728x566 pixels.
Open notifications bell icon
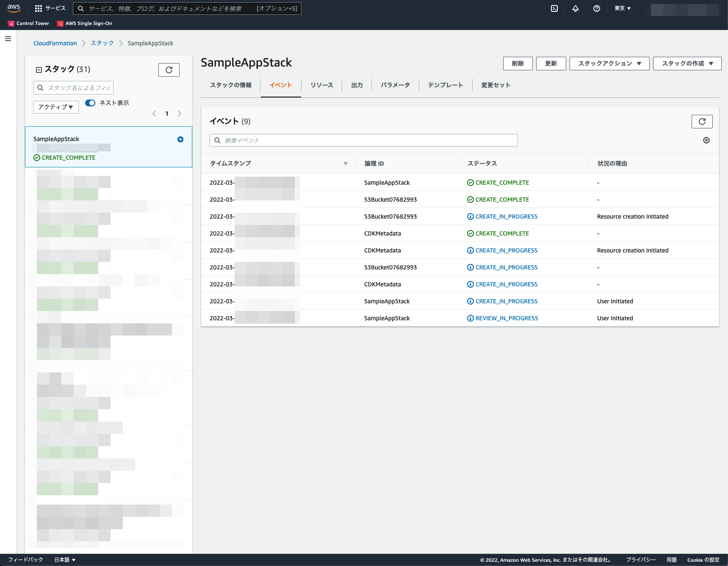pyautogui.click(x=576, y=8)
